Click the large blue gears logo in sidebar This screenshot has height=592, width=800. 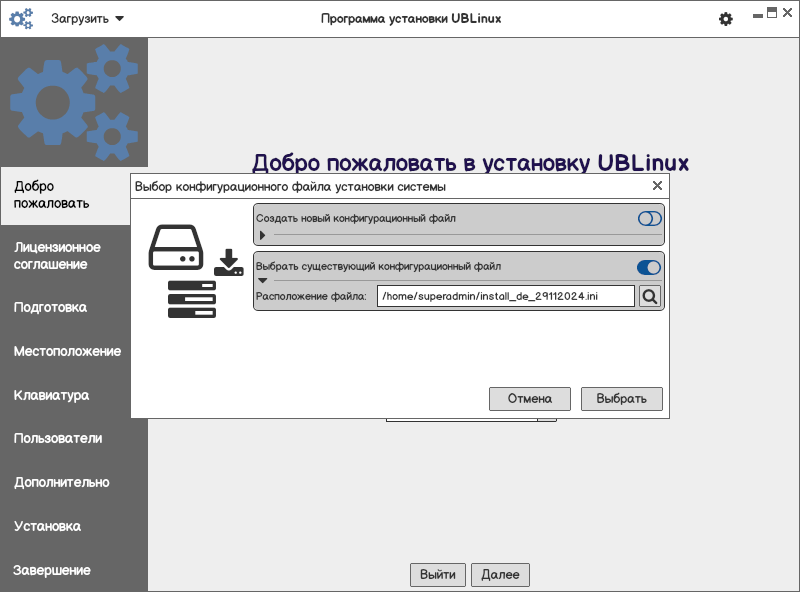pyautogui.click(x=74, y=102)
